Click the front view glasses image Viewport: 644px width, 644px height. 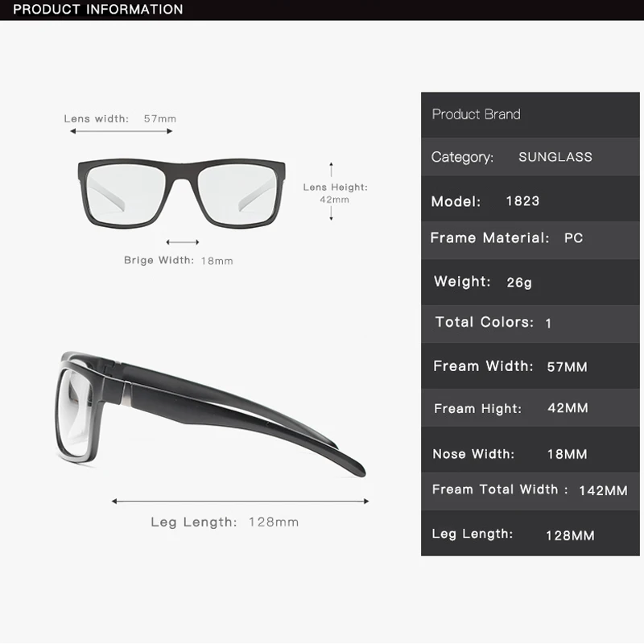182,193
